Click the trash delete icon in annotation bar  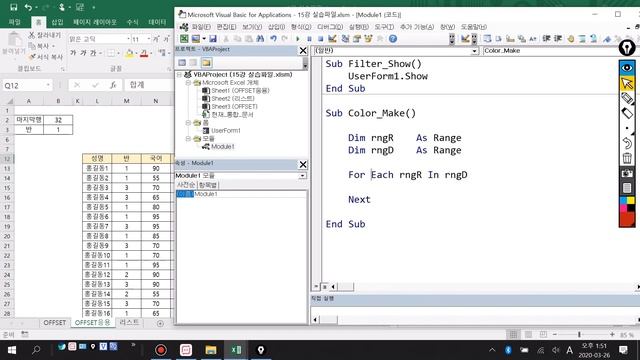click(x=627, y=158)
